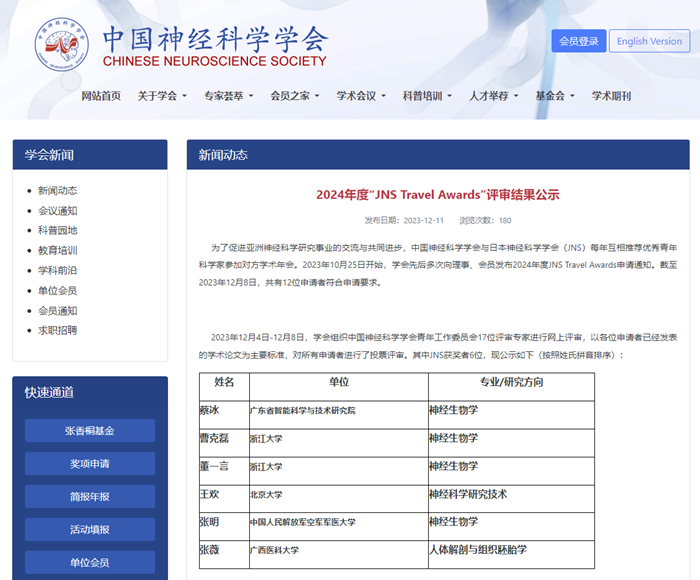Select 新闻动态 in the sidebar list
700x580 pixels.
(x=57, y=191)
